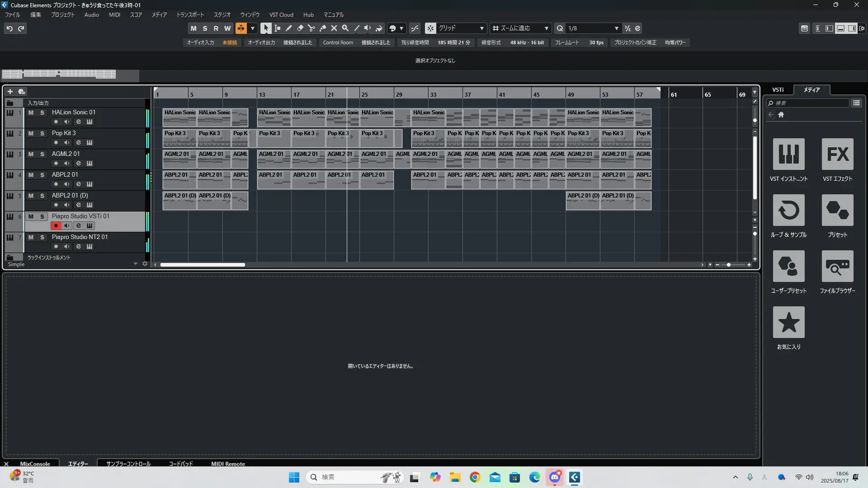
Task: Open VST Effects in Media rack
Action: (837, 155)
